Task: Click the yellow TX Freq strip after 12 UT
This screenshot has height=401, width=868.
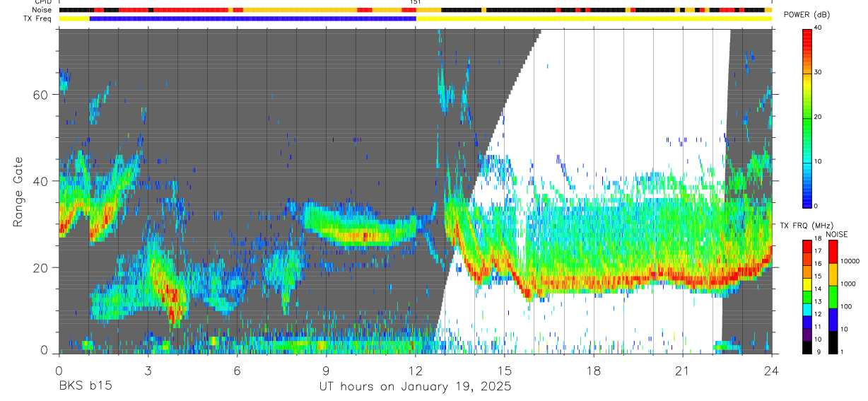Action: click(594, 18)
